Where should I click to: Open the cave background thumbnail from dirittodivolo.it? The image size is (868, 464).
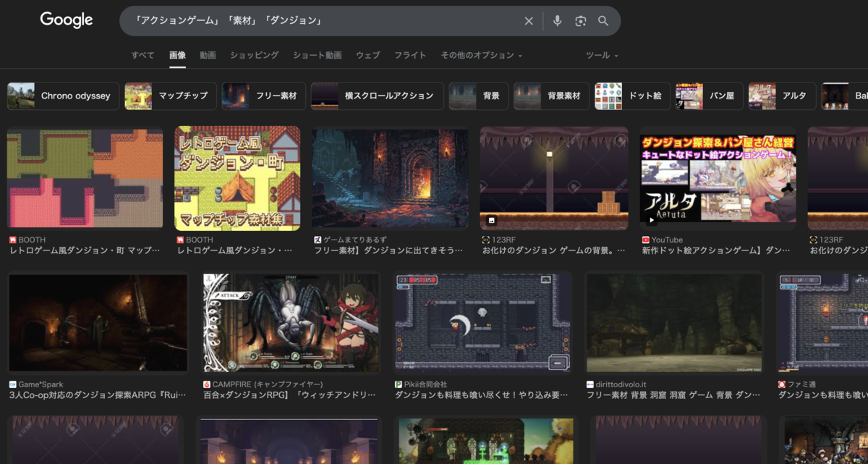tap(675, 324)
